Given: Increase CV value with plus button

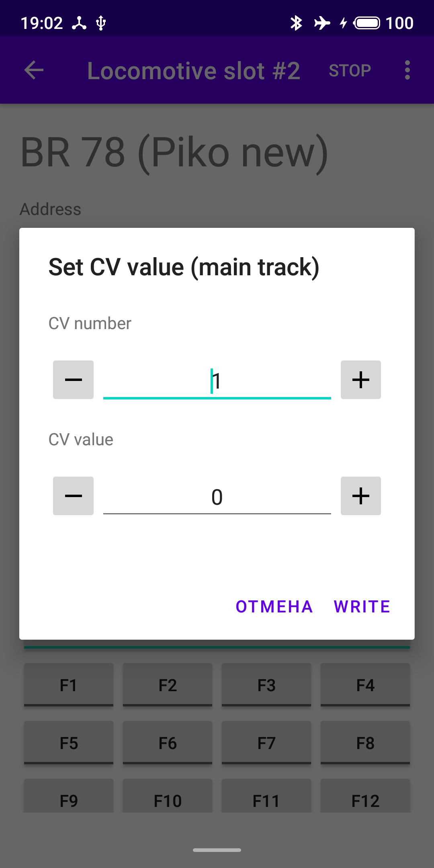Looking at the screenshot, I should (360, 496).
